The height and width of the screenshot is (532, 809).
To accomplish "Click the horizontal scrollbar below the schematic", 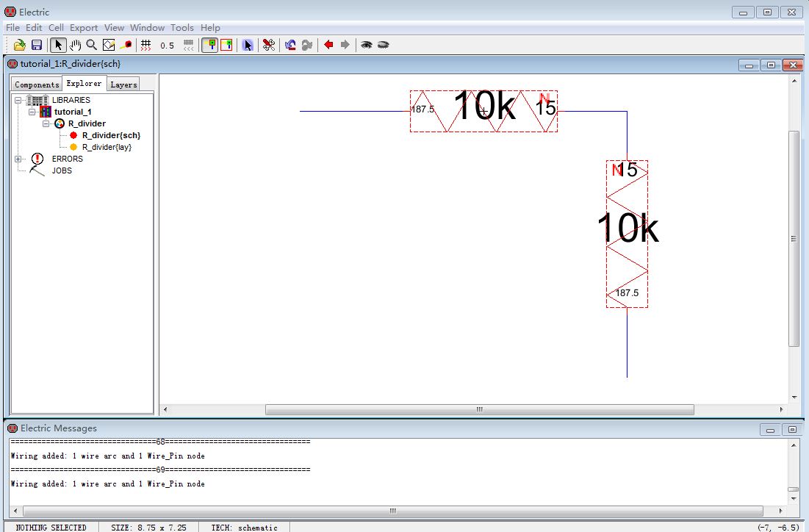I will pyautogui.click(x=478, y=409).
